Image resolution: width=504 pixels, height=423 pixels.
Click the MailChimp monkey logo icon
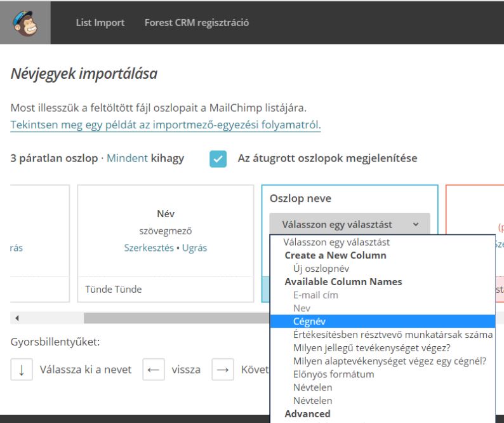coord(25,23)
